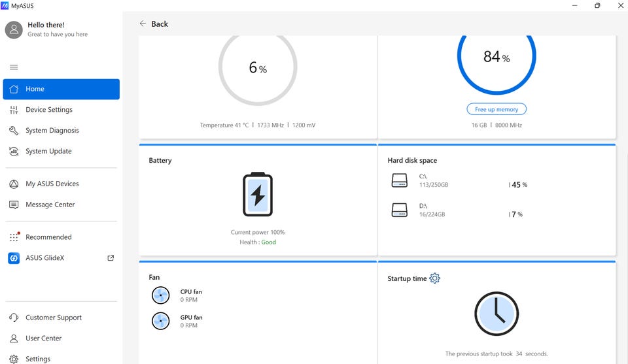
Task: Click the "Great to have you here" subtitle
Action: tap(58, 35)
